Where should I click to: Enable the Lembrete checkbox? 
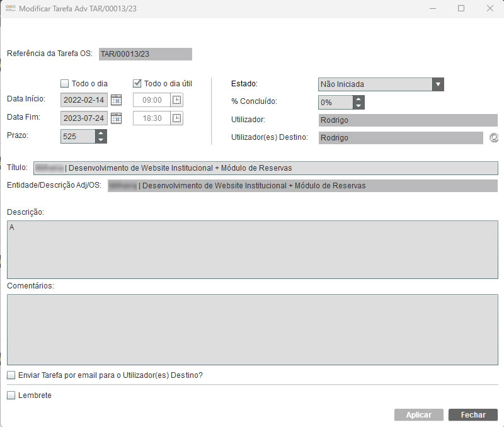tap(11, 396)
